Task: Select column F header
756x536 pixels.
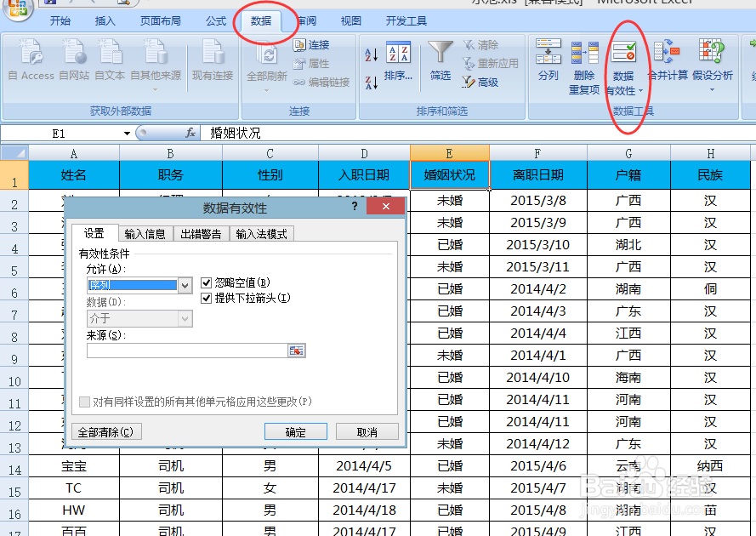Action: click(x=538, y=153)
